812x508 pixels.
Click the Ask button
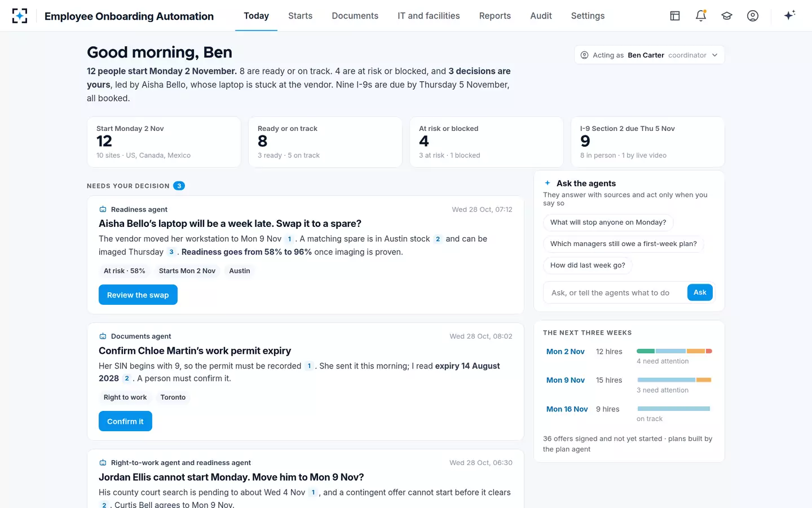(x=700, y=292)
